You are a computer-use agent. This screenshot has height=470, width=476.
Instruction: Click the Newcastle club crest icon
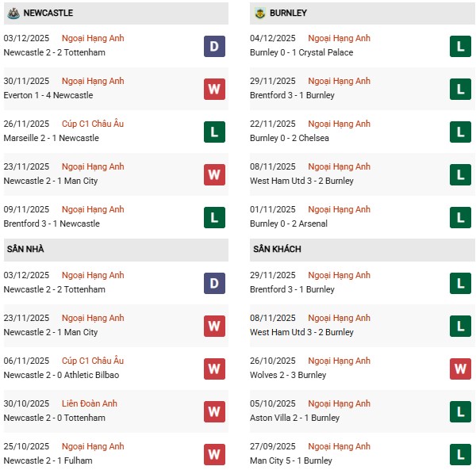(x=13, y=13)
